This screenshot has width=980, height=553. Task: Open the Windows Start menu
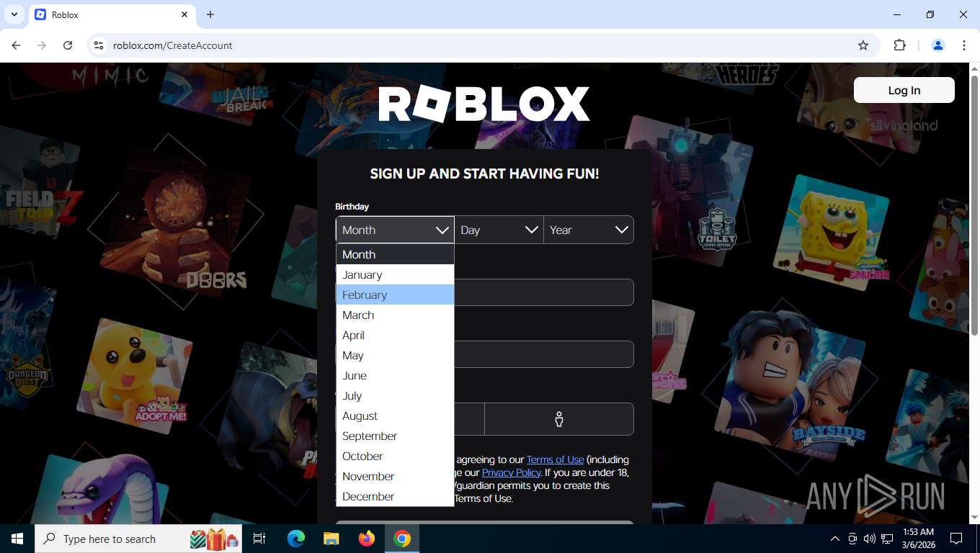point(17,539)
